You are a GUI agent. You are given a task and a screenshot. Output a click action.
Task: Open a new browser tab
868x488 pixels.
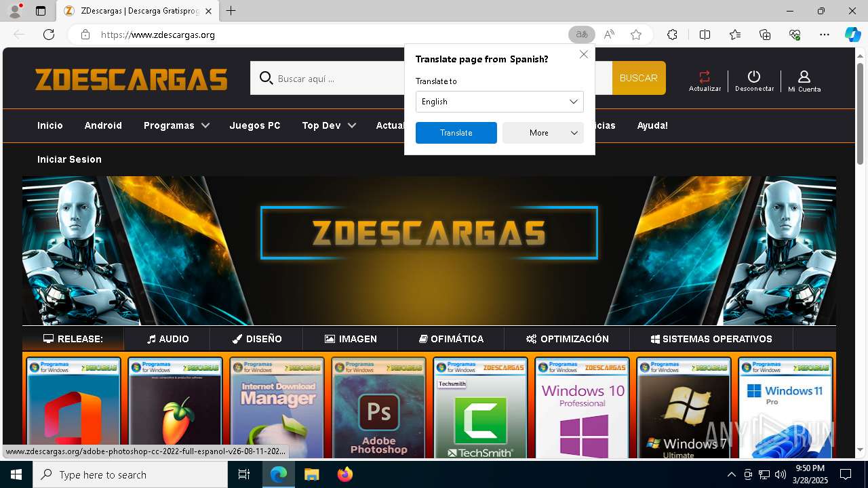[x=231, y=11]
